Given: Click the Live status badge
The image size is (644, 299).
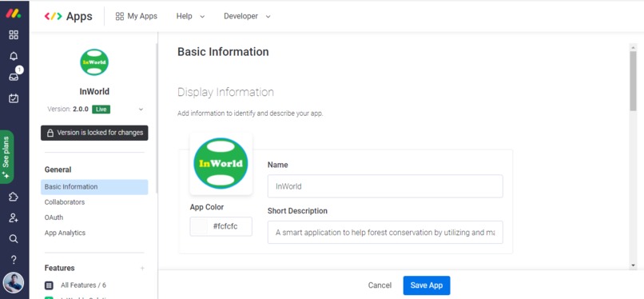Looking at the screenshot, I should 101,110.
